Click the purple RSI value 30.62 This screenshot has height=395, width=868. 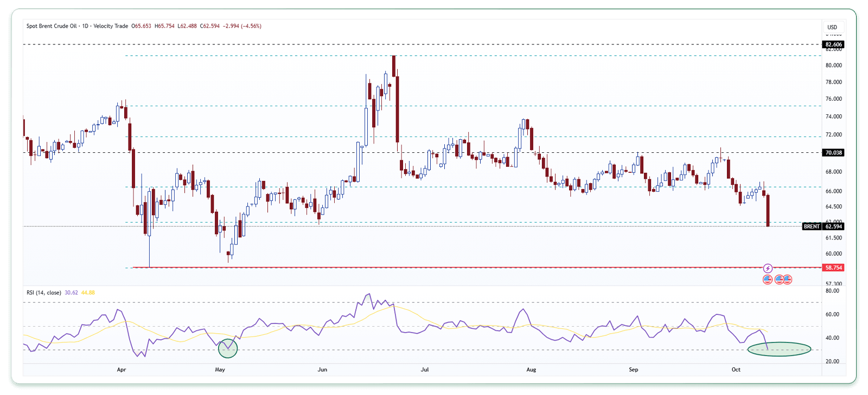[x=71, y=293]
